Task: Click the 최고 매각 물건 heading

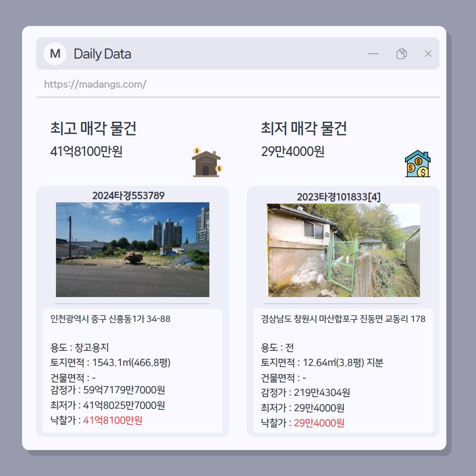Action: 93,128
